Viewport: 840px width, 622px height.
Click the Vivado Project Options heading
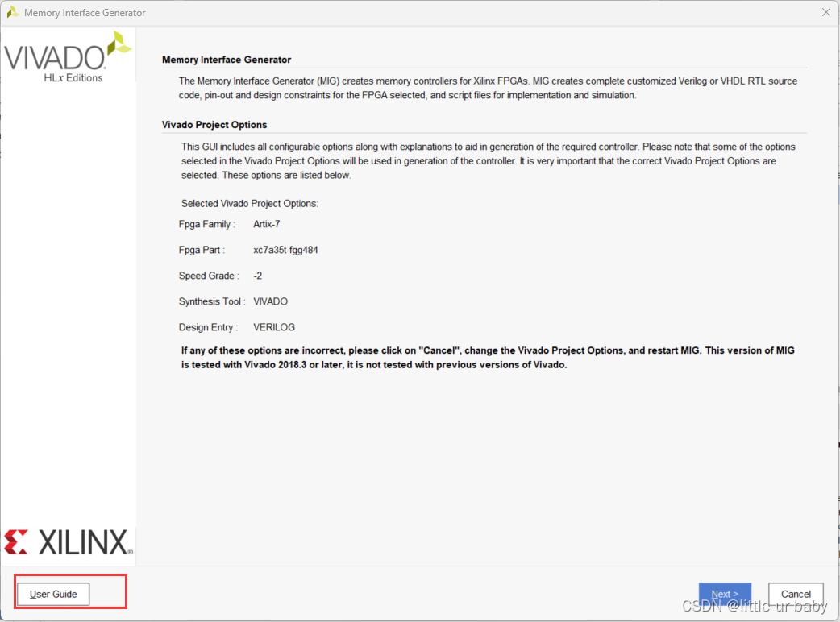pyautogui.click(x=214, y=125)
